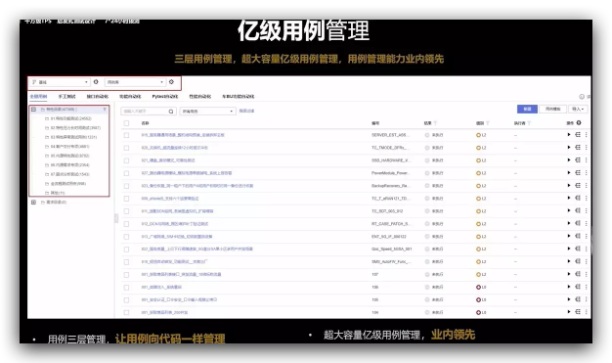Click inside the keyword search input
The width and height of the screenshot is (612, 363).
(144, 111)
